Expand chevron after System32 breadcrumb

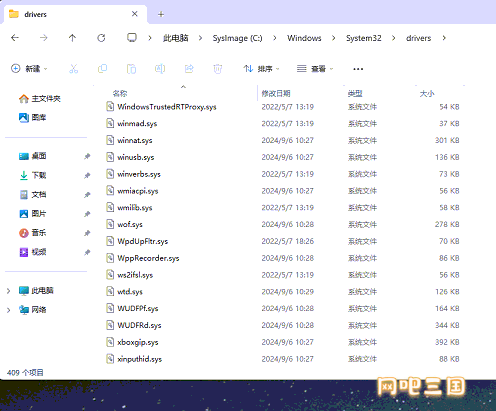click(x=394, y=38)
